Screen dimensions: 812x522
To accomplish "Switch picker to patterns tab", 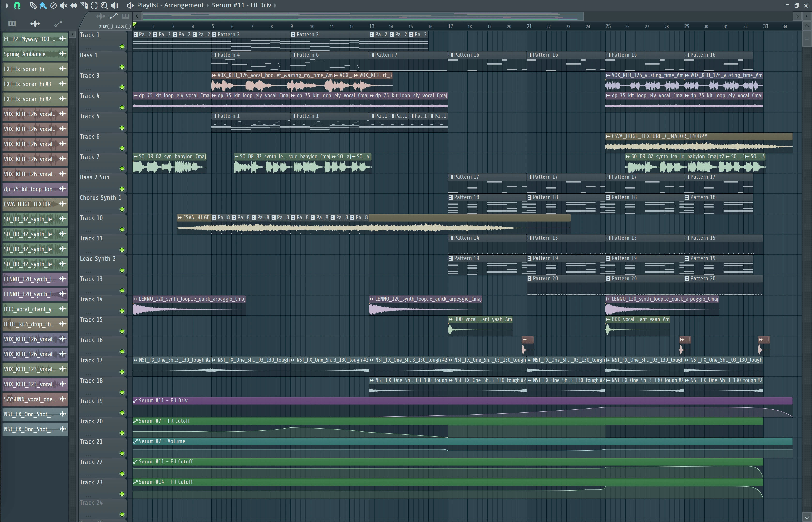I will click(12, 23).
